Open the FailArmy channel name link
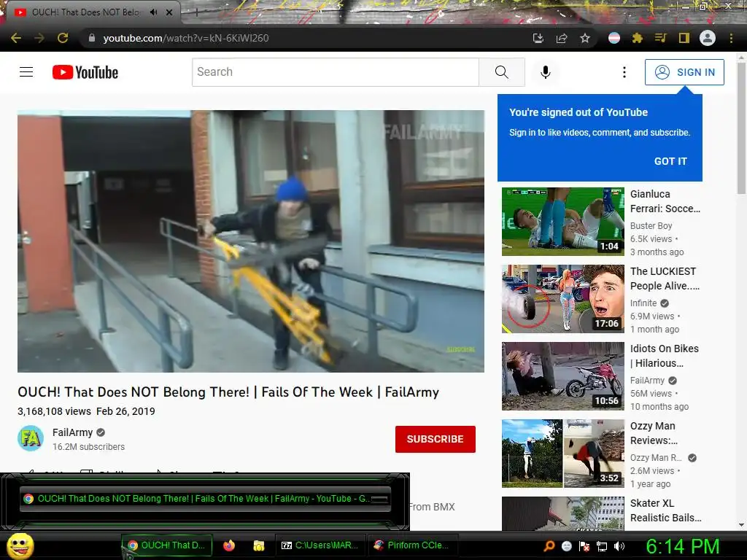The height and width of the screenshot is (560, 747). tap(72, 432)
